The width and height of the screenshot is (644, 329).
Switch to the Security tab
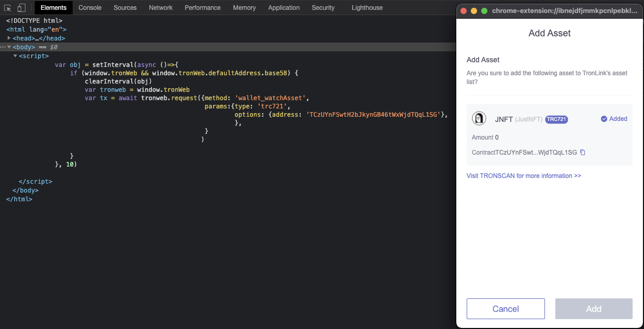[323, 8]
